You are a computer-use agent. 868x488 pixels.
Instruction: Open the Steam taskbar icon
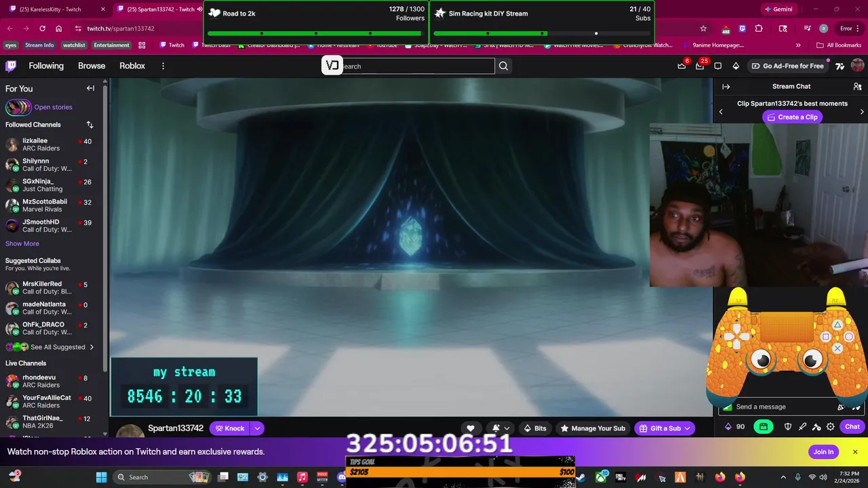[581, 477]
